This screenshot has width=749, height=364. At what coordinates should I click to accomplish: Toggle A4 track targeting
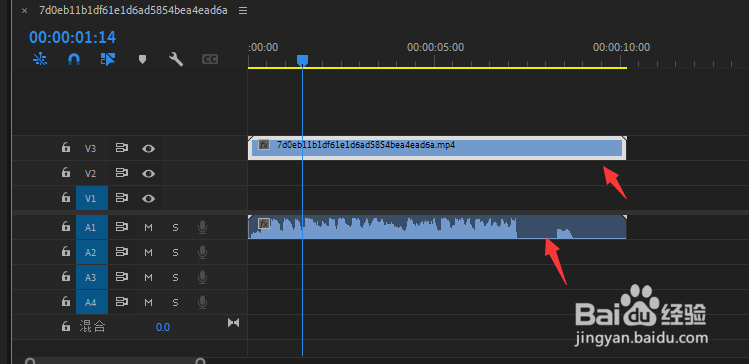click(x=91, y=302)
